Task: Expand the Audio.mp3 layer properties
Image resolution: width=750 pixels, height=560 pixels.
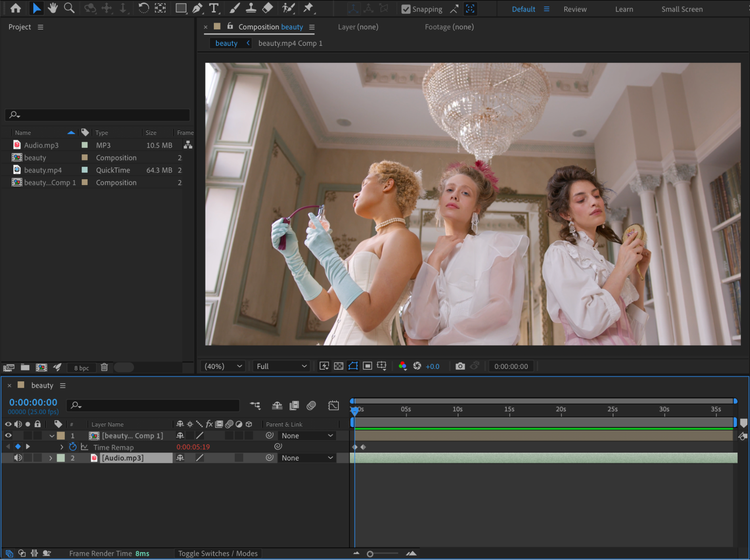Action: (x=51, y=458)
